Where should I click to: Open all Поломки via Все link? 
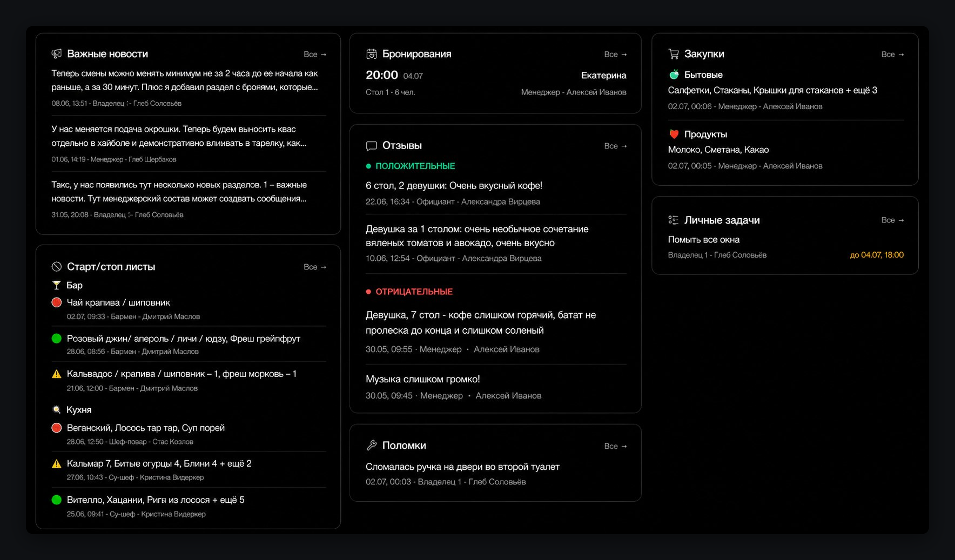[615, 446]
